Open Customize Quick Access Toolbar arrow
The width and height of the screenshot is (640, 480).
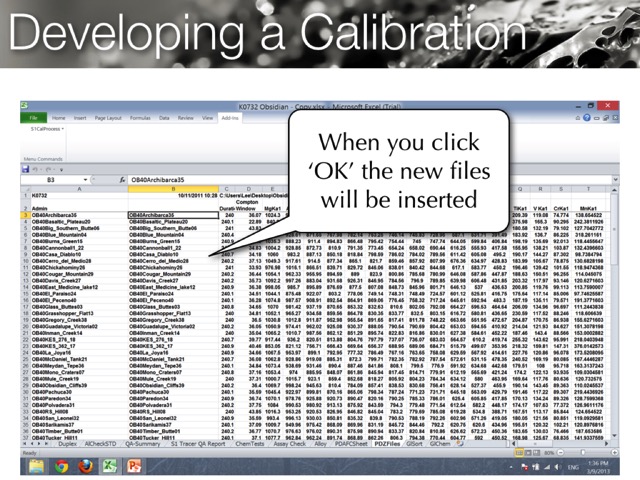pyautogui.click(x=61, y=169)
